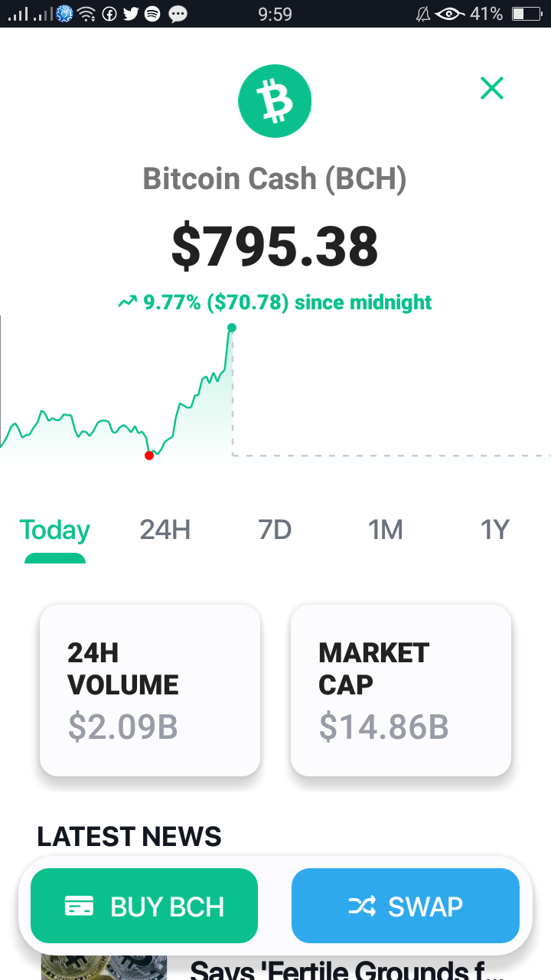
Task: Open the 24H Volume card
Action: (150, 690)
